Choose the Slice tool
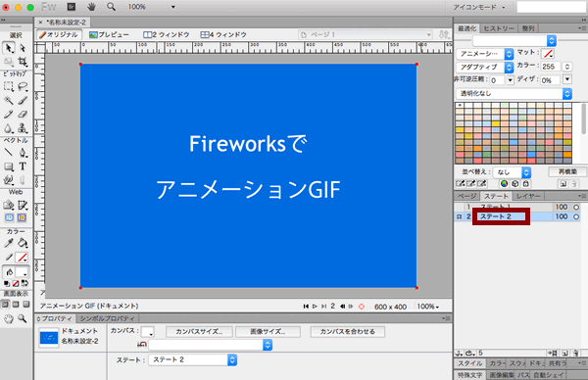This screenshot has height=380, width=588. coord(23,205)
